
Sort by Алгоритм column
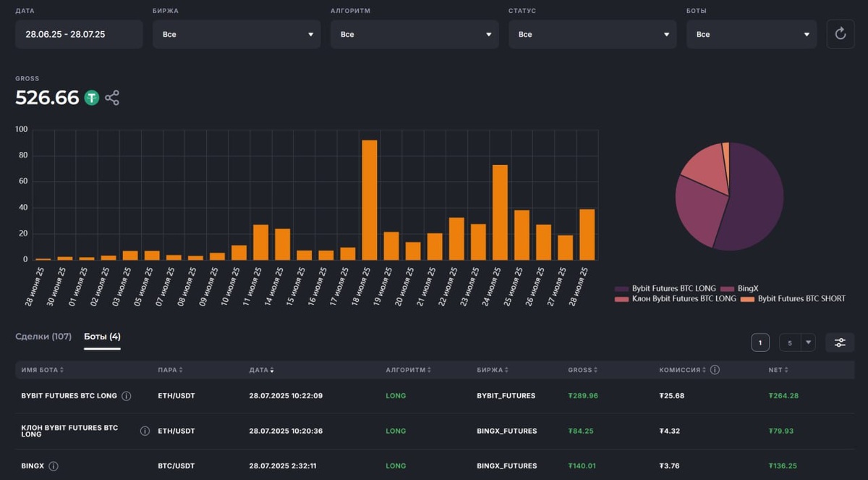click(x=409, y=370)
